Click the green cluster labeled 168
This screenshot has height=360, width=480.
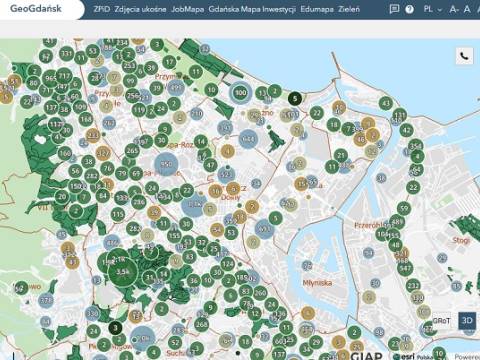coord(86,119)
